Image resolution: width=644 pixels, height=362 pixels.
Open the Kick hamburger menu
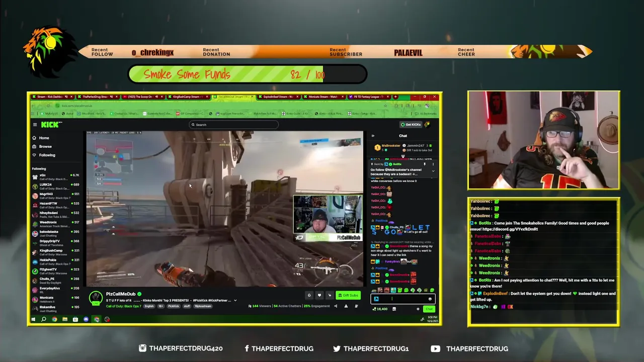[x=35, y=125]
